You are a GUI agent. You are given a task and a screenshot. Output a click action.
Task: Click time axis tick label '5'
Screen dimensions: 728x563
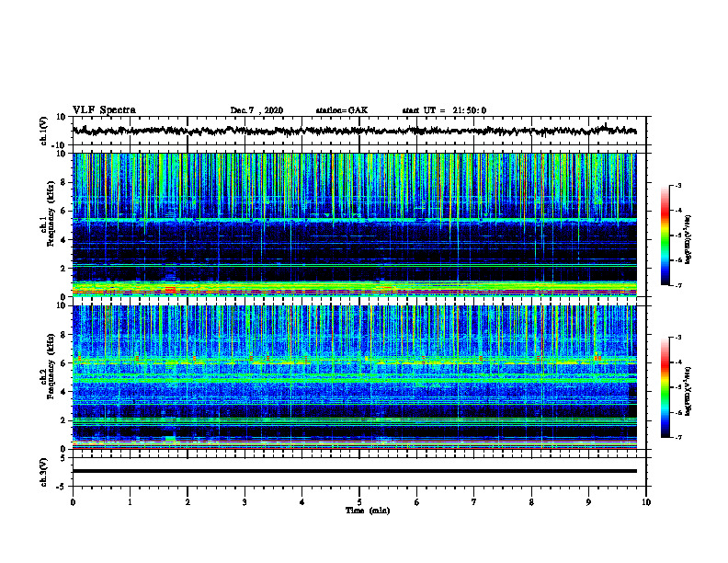pyautogui.click(x=359, y=502)
